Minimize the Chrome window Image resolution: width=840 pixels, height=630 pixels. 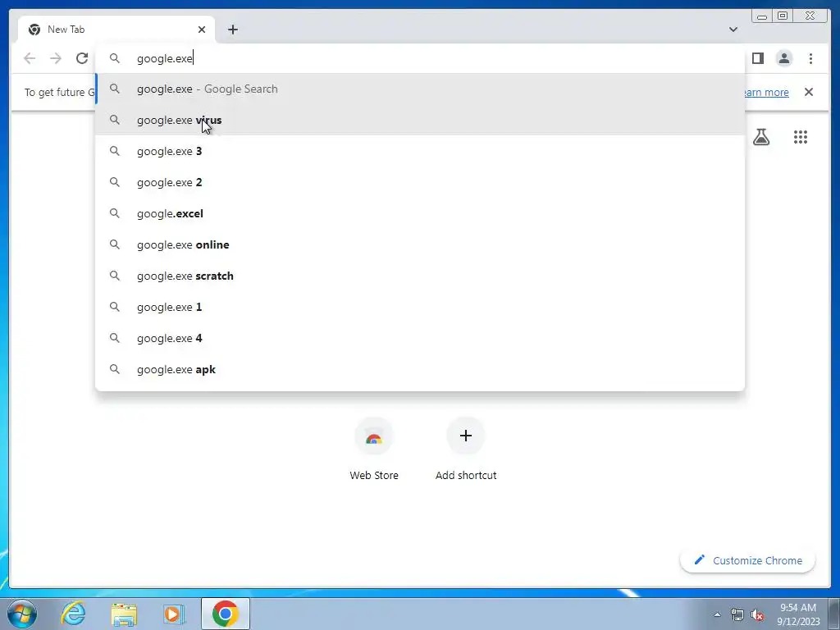tap(762, 16)
